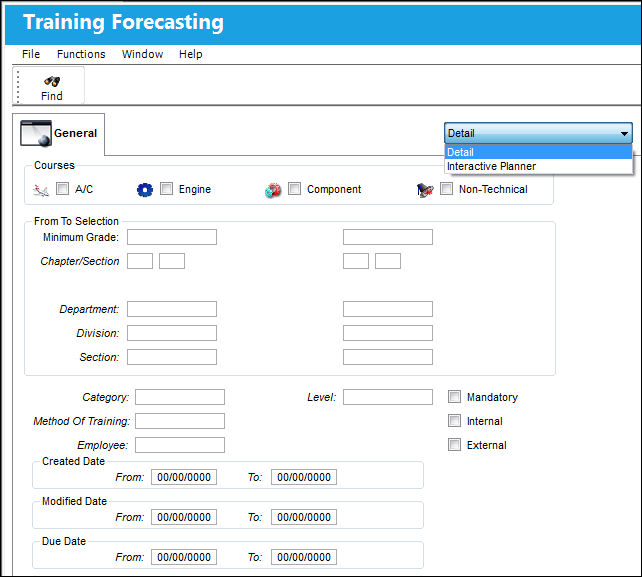Click the Method Of Training label
The image size is (642, 577).
pyautogui.click(x=81, y=421)
